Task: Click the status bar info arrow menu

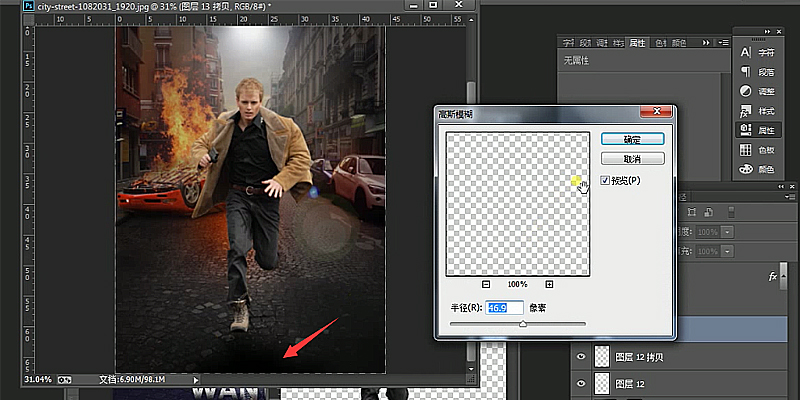Action: point(195,380)
